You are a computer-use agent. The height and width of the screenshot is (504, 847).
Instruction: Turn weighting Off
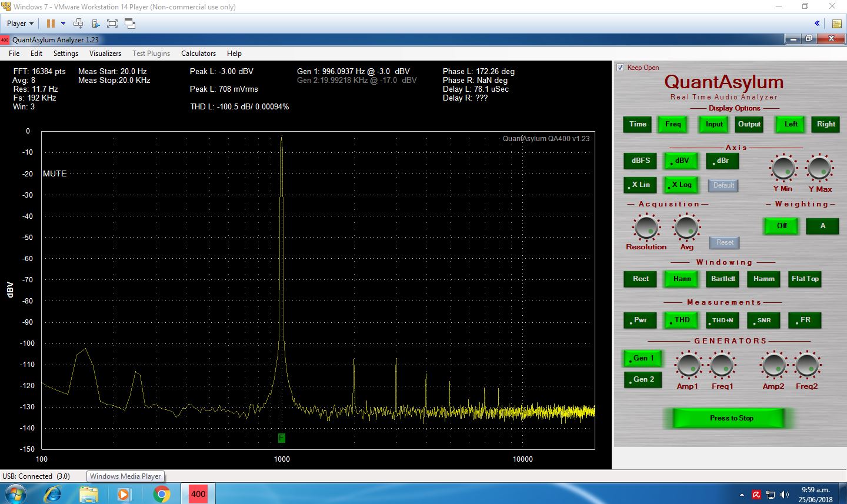[781, 226]
